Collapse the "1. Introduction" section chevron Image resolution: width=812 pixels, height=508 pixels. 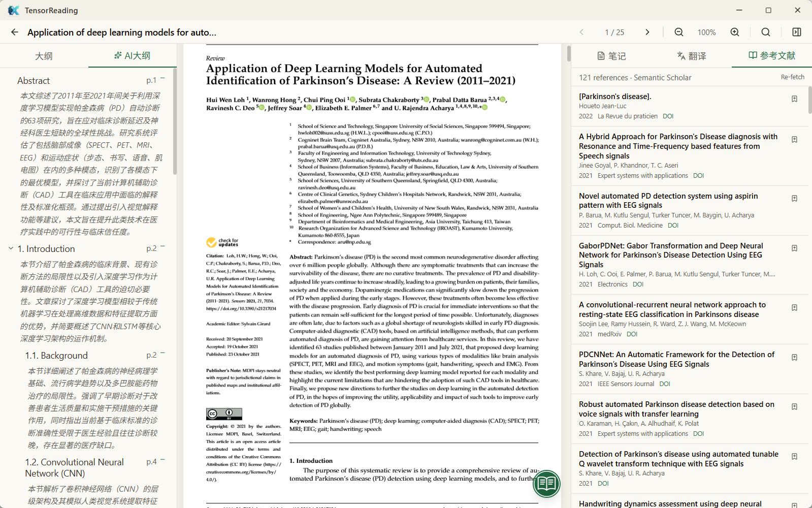point(11,248)
